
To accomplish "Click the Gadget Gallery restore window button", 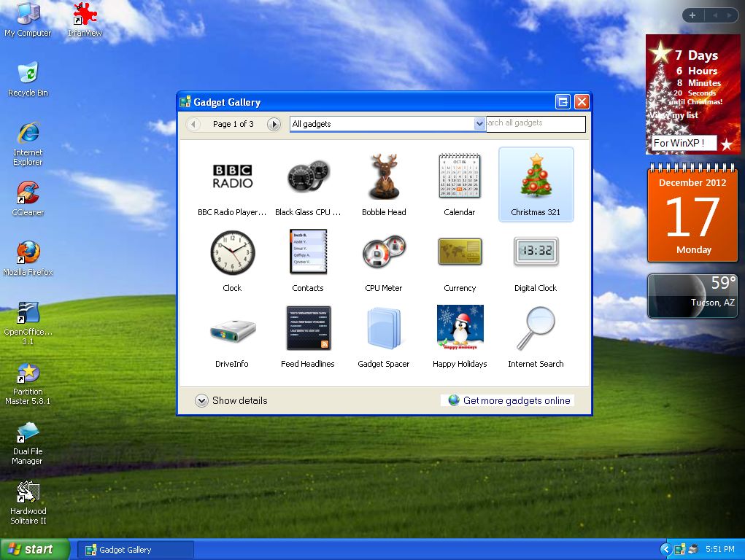I will click(563, 102).
